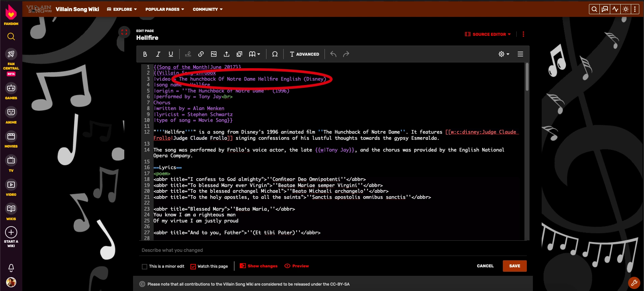Apply underline formatting
This screenshot has width=644, height=291.
point(171,54)
